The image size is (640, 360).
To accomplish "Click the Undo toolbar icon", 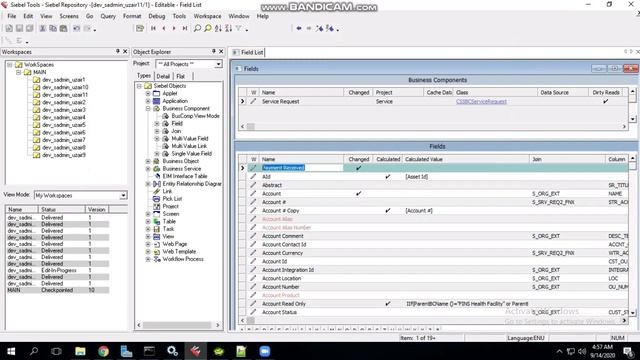I will pos(76,28).
